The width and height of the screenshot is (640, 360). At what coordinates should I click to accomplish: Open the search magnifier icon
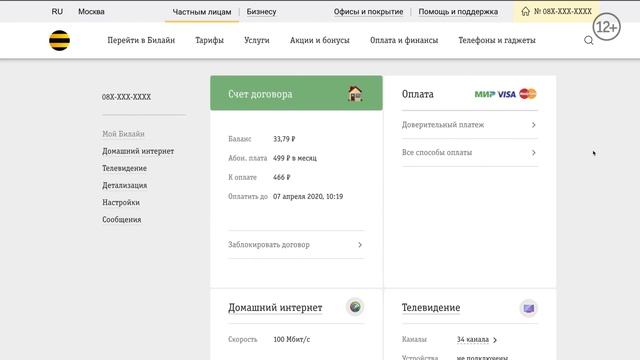pyautogui.click(x=589, y=40)
